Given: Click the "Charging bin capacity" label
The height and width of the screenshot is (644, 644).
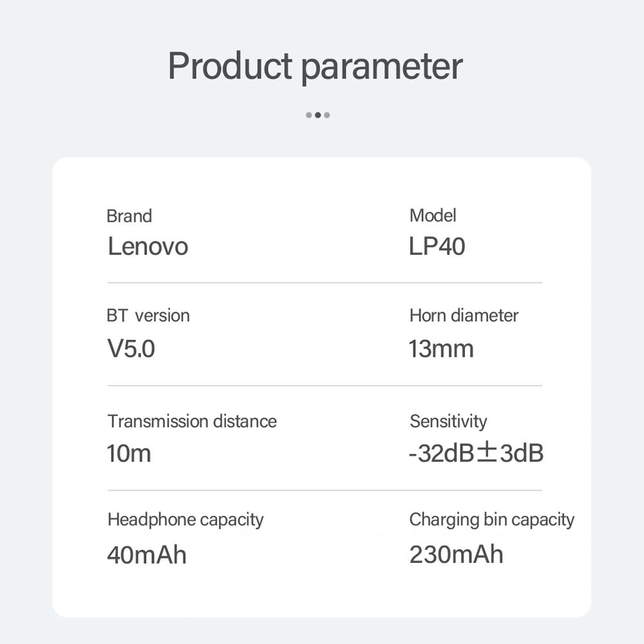Looking at the screenshot, I should pyautogui.click(x=491, y=520).
